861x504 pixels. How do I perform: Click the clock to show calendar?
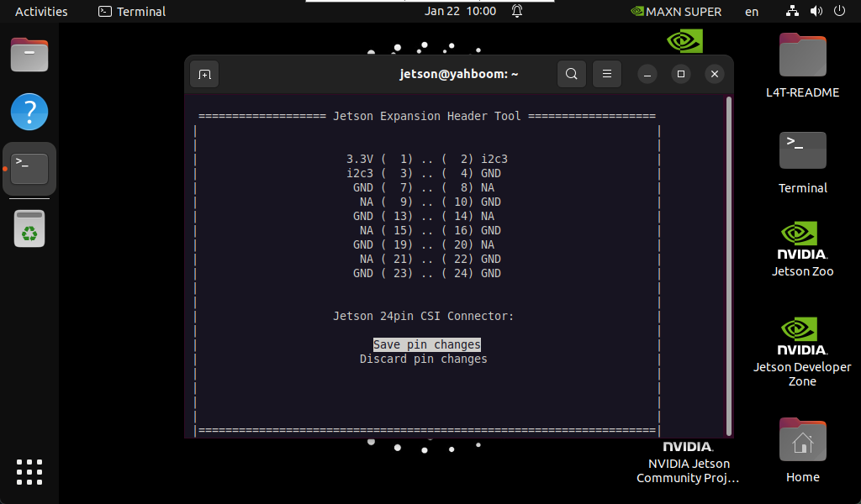pos(460,11)
